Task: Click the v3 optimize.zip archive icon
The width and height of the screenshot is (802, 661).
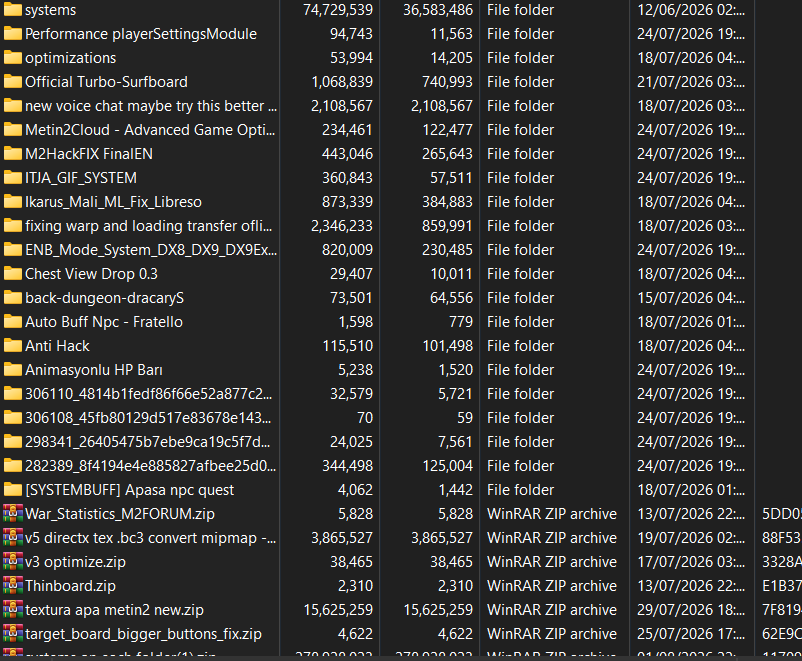Action: tap(13, 562)
